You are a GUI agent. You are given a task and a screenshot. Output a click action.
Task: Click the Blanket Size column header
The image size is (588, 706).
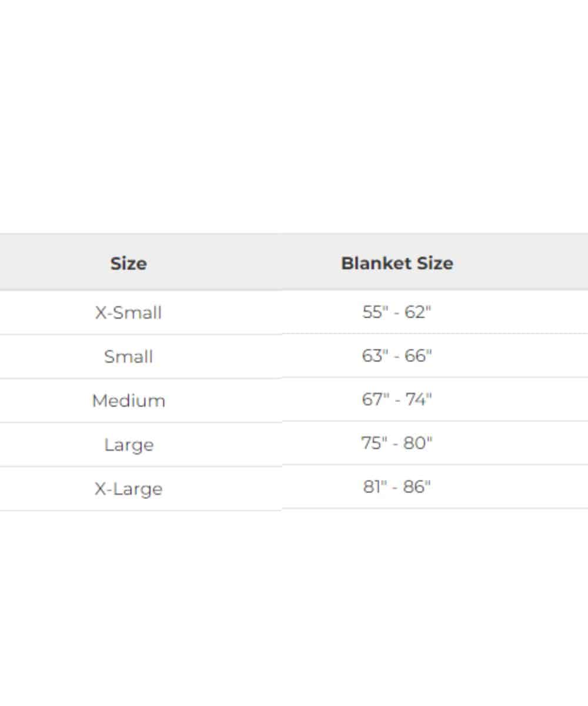coord(397,263)
